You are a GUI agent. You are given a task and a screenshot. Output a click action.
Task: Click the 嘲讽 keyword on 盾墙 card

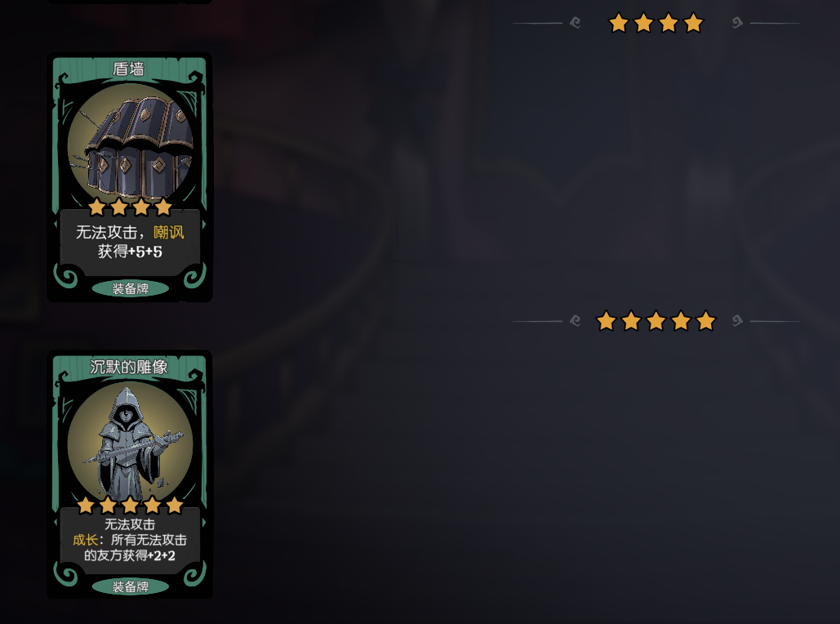pyautogui.click(x=169, y=232)
